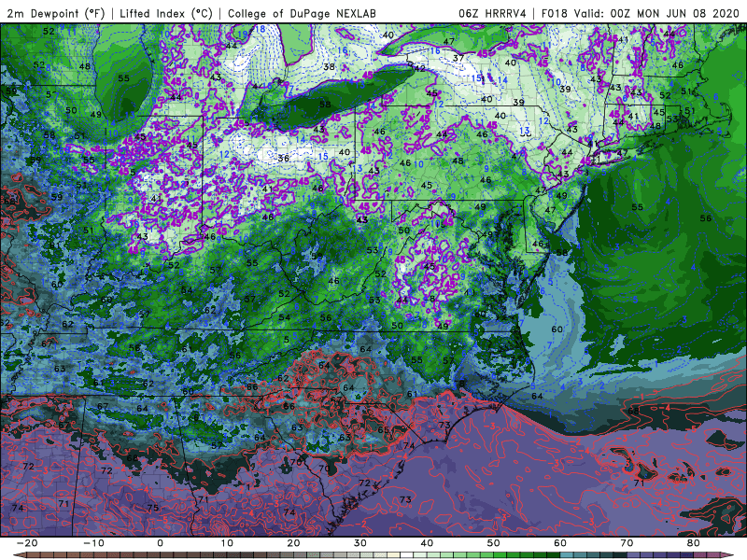Viewport: 747px width, 560px height.
Task: Click the 20 label on the color scale
Action: click(293, 543)
